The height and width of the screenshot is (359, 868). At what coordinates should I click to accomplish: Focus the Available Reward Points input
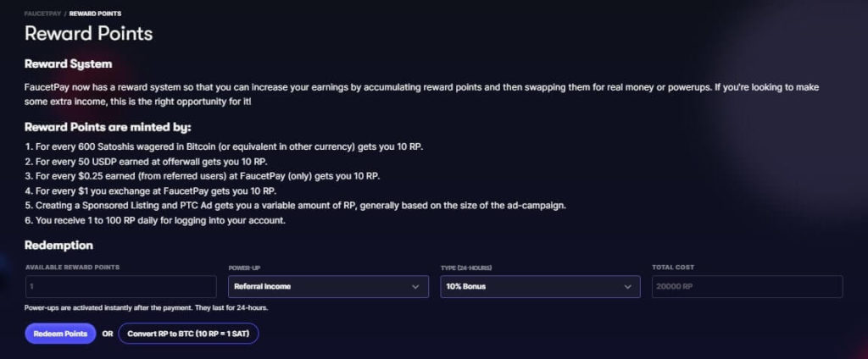(120, 286)
